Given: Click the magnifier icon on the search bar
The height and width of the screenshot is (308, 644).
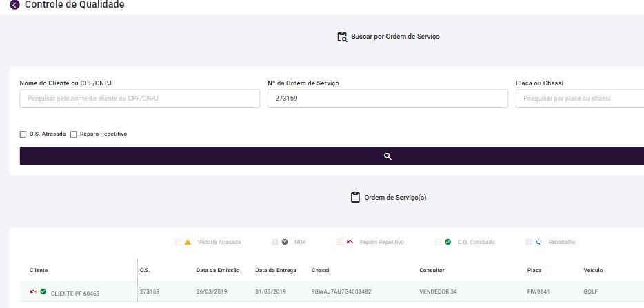Looking at the screenshot, I should coord(388,156).
